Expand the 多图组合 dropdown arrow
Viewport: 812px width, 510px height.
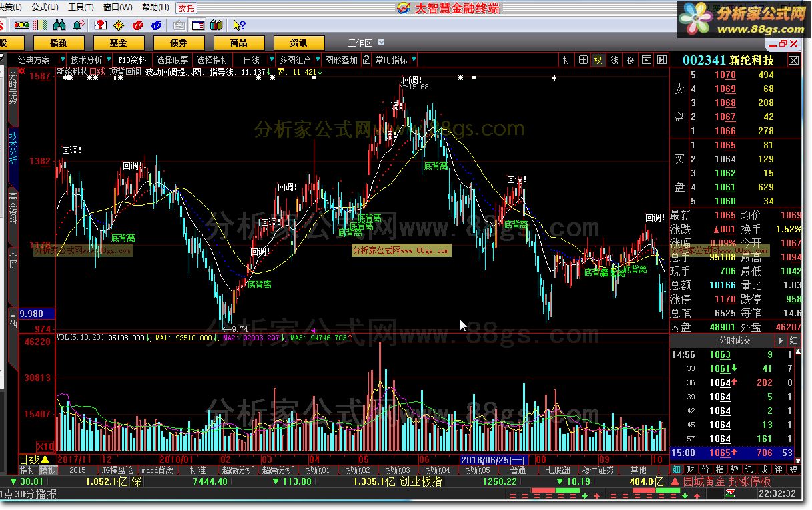[x=318, y=60]
